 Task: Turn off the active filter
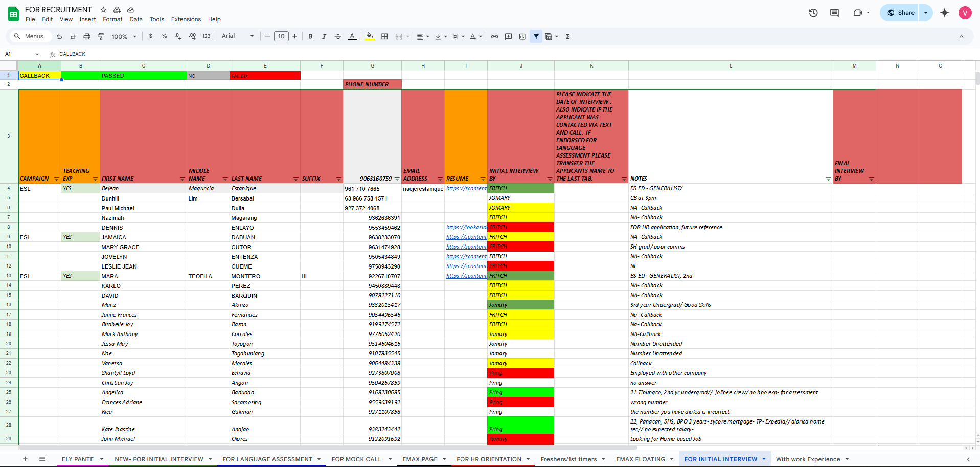click(536, 36)
